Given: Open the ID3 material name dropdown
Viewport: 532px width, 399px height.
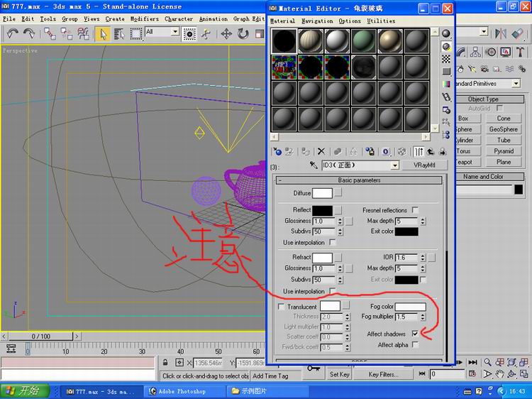Looking at the screenshot, I should (395, 165).
